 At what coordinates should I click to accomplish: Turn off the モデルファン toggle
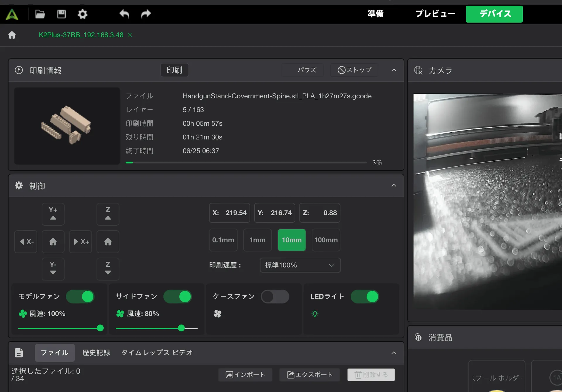pyautogui.click(x=80, y=297)
